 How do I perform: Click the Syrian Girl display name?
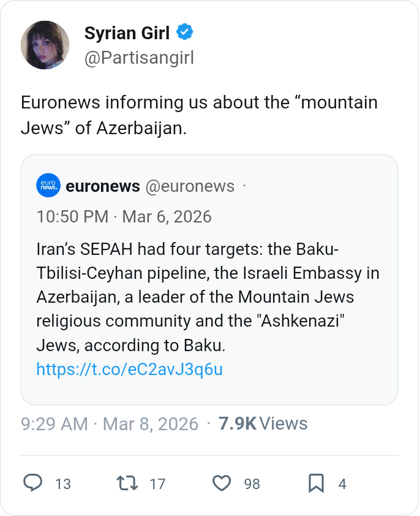click(x=127, y=32)
